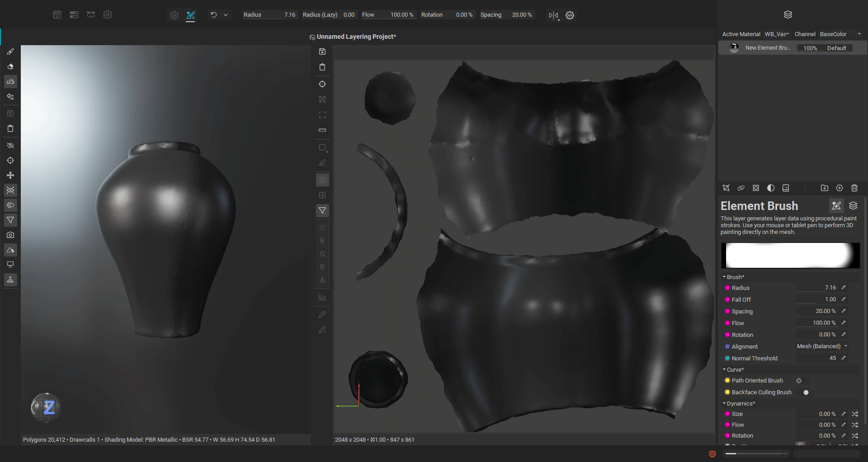Click the half-circle mask icon in layer toolbar
The image size is (868, 462).
click(771, 188)
